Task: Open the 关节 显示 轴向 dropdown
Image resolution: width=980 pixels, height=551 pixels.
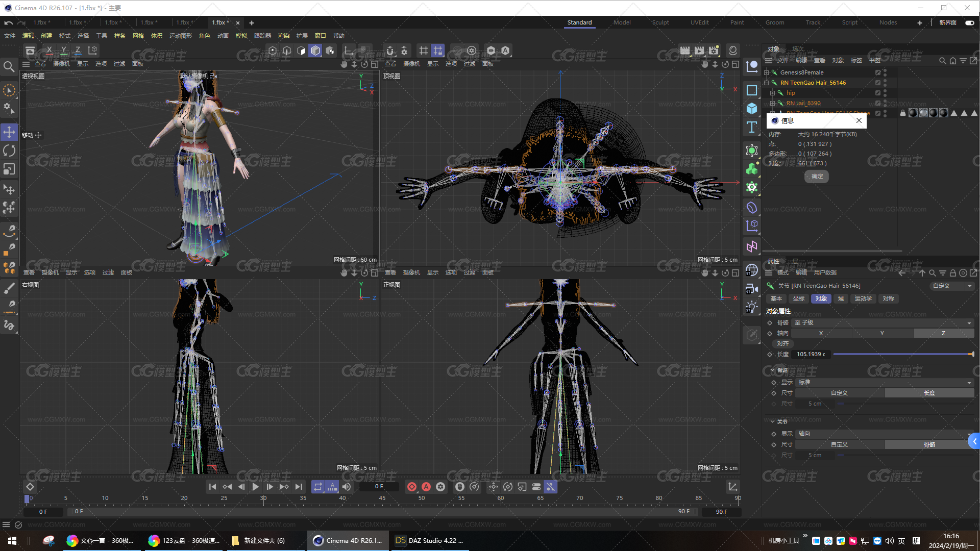Action: click(x=885, y=434)
